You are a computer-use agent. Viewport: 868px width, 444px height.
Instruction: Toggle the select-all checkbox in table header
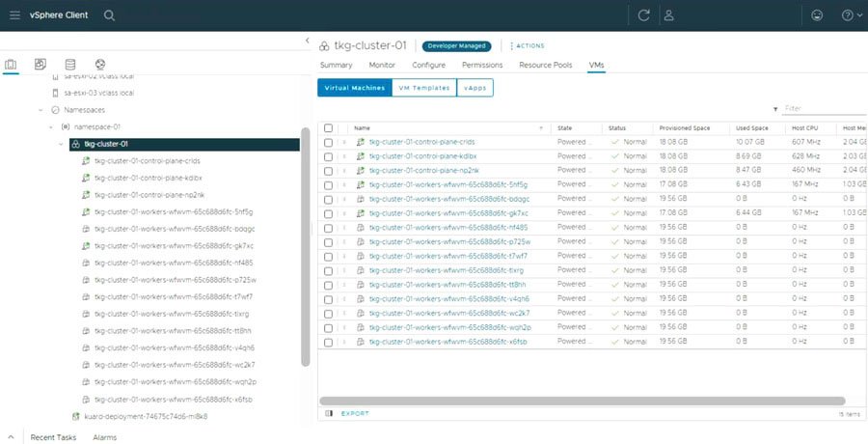(329, 127)
